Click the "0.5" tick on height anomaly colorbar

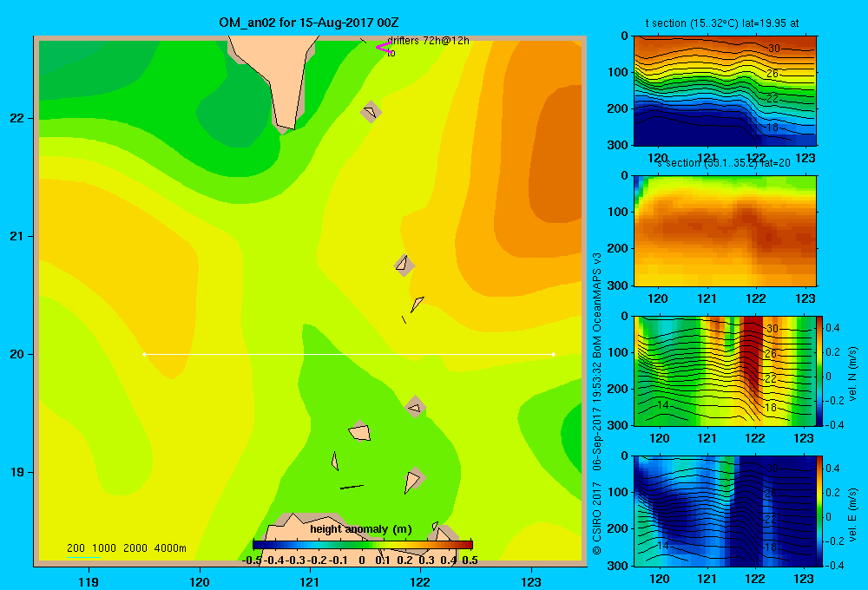click(x=470, y=560)
